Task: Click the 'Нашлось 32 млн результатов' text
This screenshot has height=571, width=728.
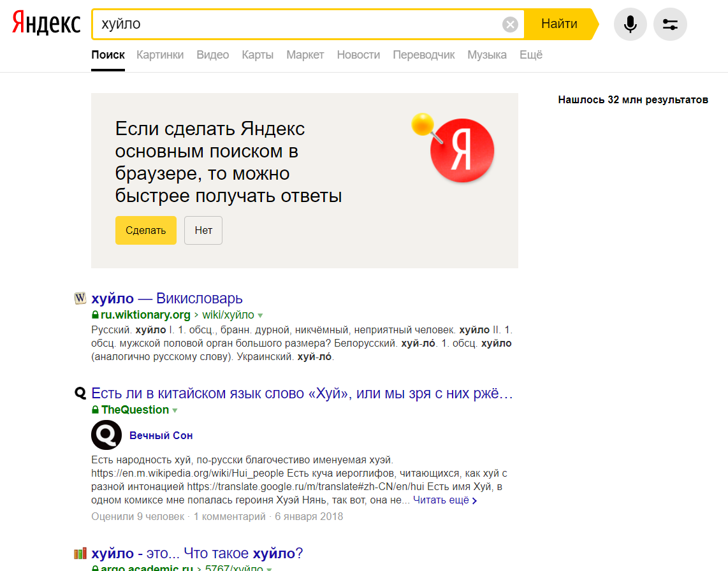Action: (633, 100)
